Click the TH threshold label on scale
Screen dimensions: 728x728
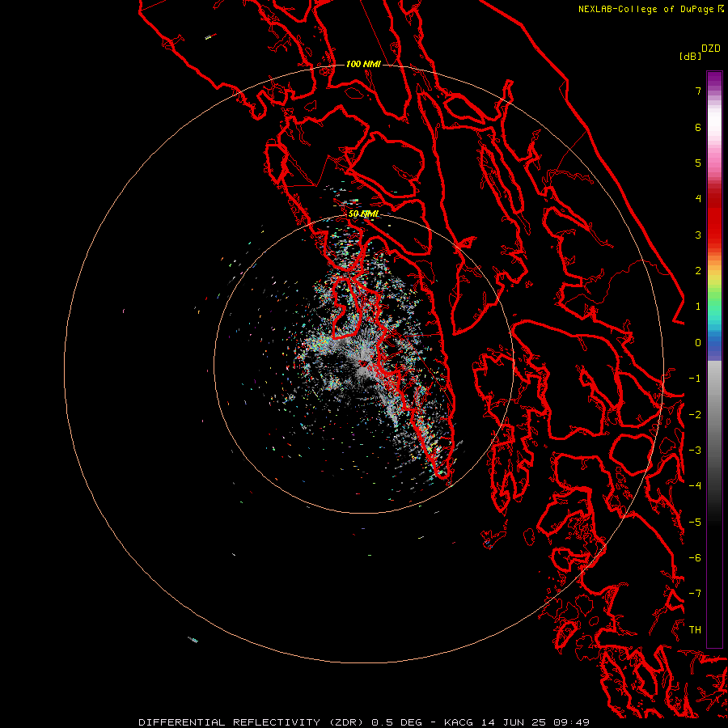tap(695, 630)
